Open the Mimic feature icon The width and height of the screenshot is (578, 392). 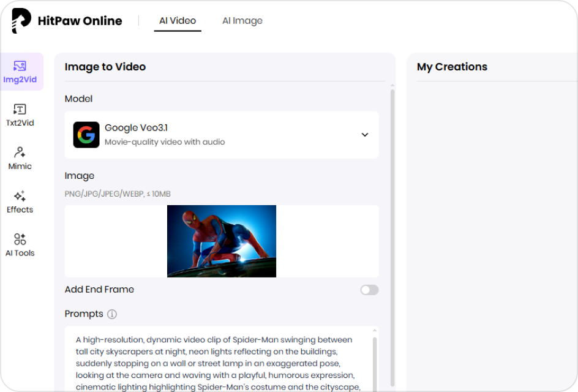20,152
